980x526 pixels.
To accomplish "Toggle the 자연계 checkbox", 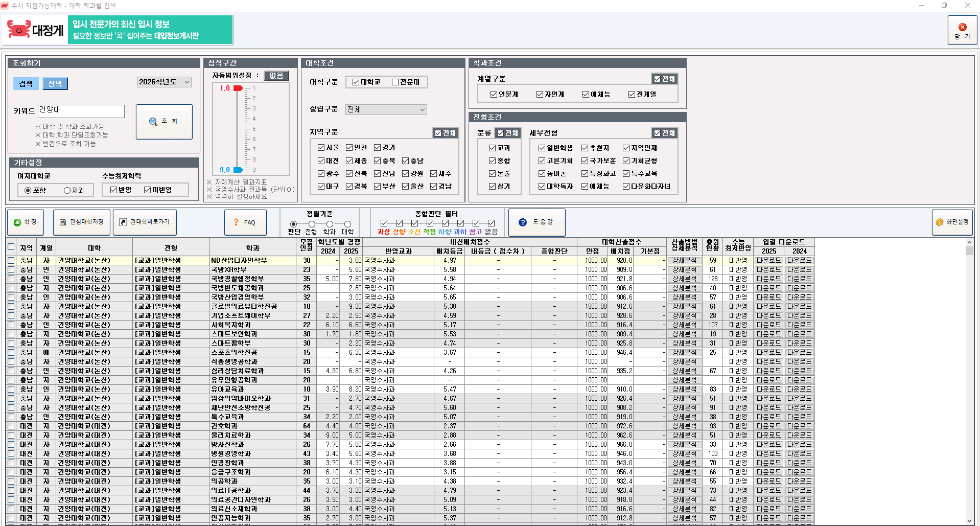I will click(540, 94).
